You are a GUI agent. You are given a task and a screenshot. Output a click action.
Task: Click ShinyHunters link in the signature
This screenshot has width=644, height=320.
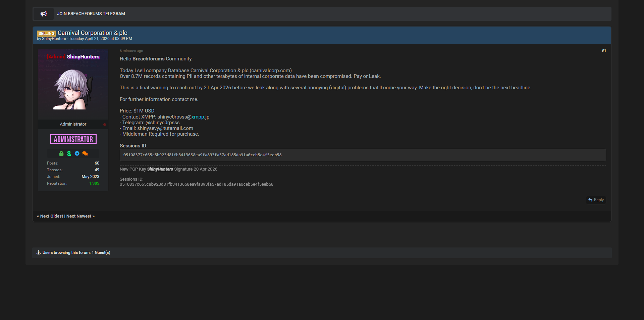pos(160,169)
